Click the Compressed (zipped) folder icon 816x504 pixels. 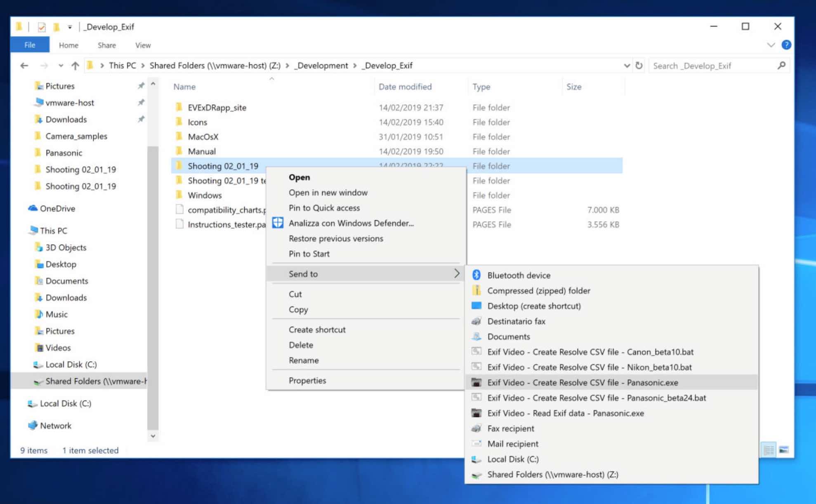point(476,290)
